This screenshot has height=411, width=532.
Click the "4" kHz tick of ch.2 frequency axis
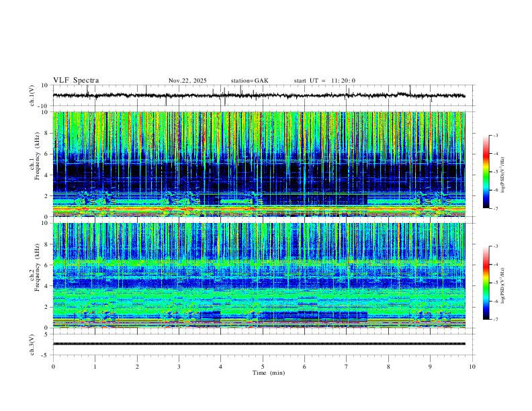pyautogui.click(x=47, y=286)
